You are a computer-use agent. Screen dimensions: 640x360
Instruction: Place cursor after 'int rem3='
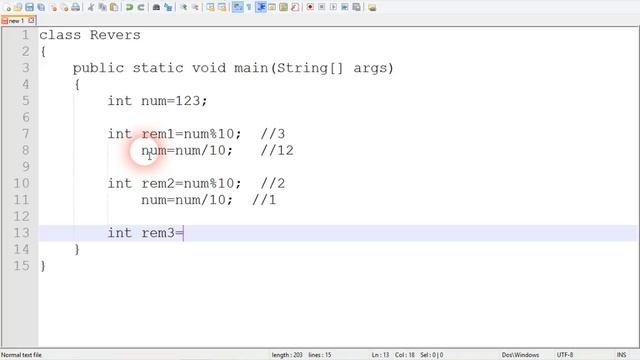[184, 233]
